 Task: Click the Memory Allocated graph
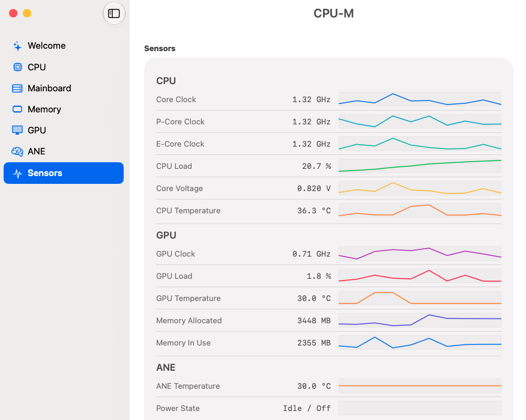[x=420, y=320]
